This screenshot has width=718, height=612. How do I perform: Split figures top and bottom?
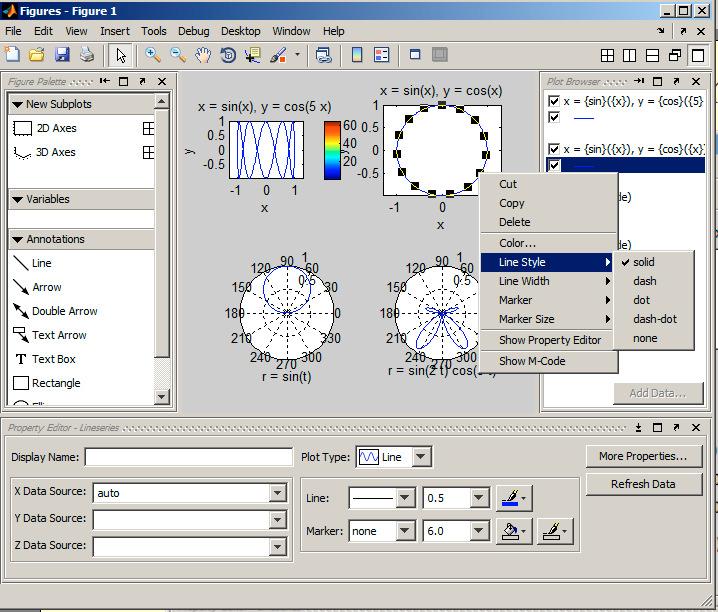click(x=652, y=55)
